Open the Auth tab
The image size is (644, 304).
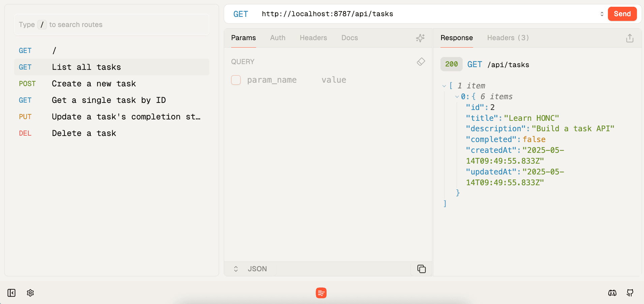coord(277,38)
